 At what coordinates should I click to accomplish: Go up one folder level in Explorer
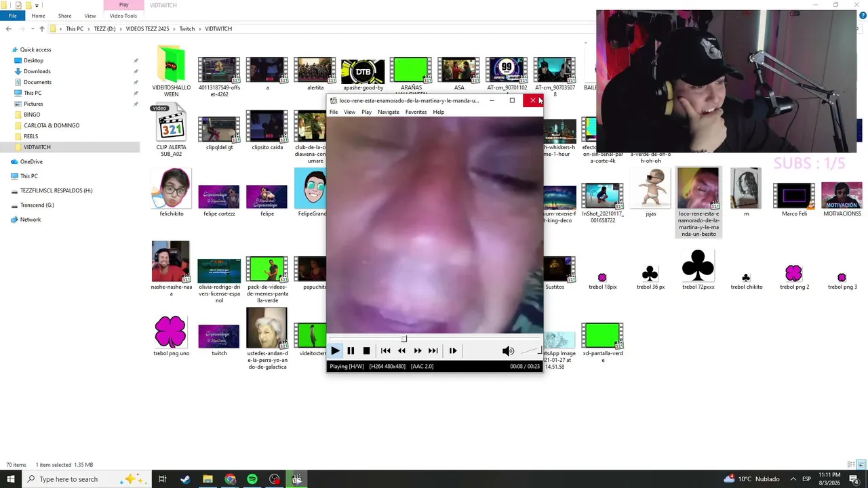pyautogui.click(x=42, y=28)
